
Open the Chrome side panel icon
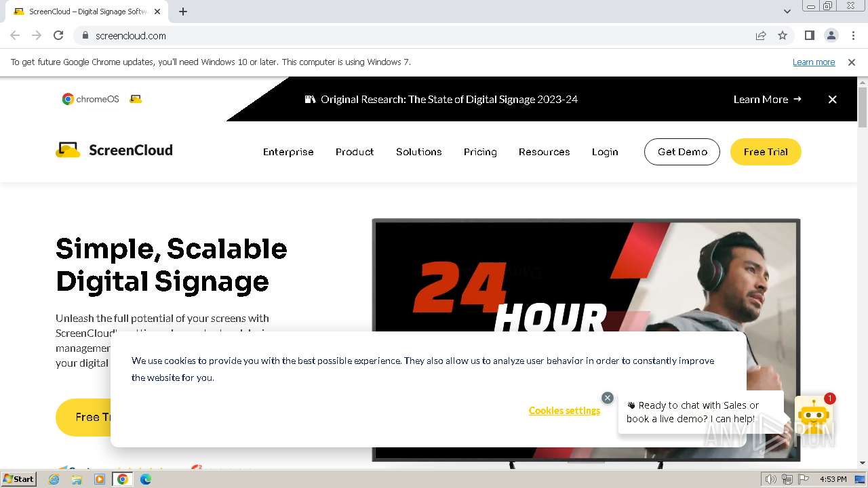(809, 35)
